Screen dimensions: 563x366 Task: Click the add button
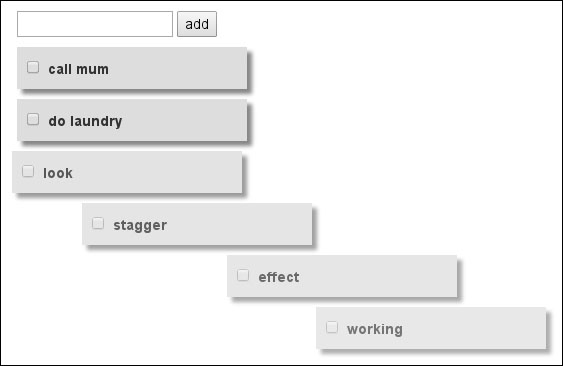pyautogui.click(x=197, y=24)
